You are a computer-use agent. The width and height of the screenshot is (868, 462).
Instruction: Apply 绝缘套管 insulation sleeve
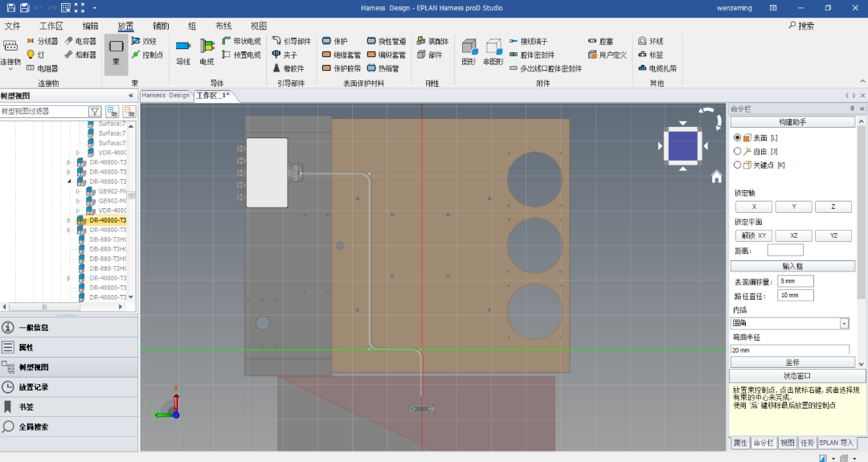coord(342,55)
